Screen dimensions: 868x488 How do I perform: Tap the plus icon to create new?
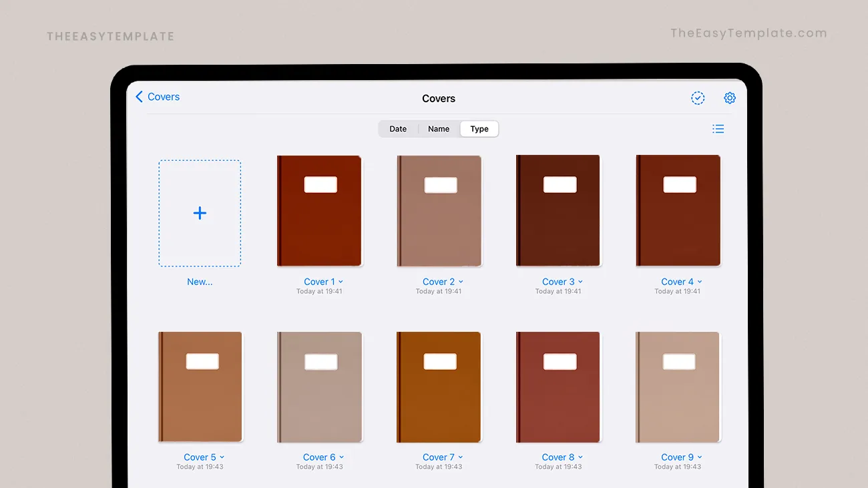200,213
